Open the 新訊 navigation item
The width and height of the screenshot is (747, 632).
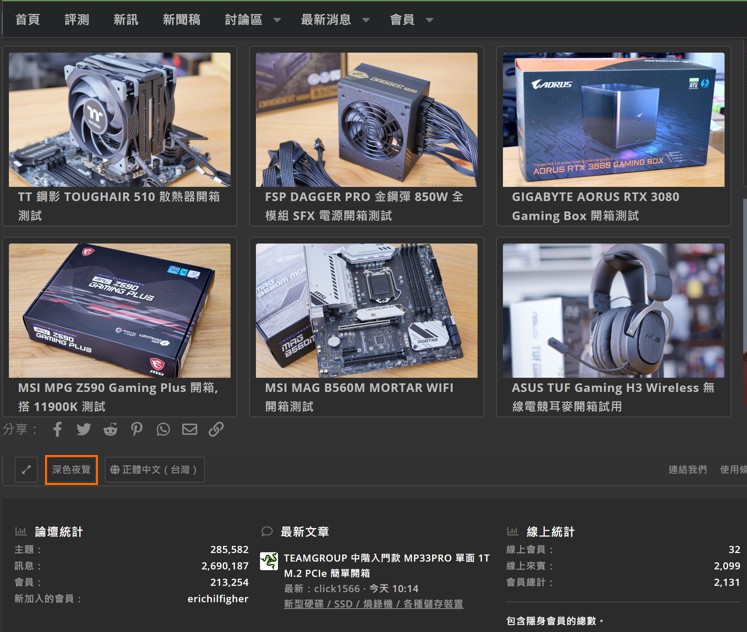tap(126, 20)
